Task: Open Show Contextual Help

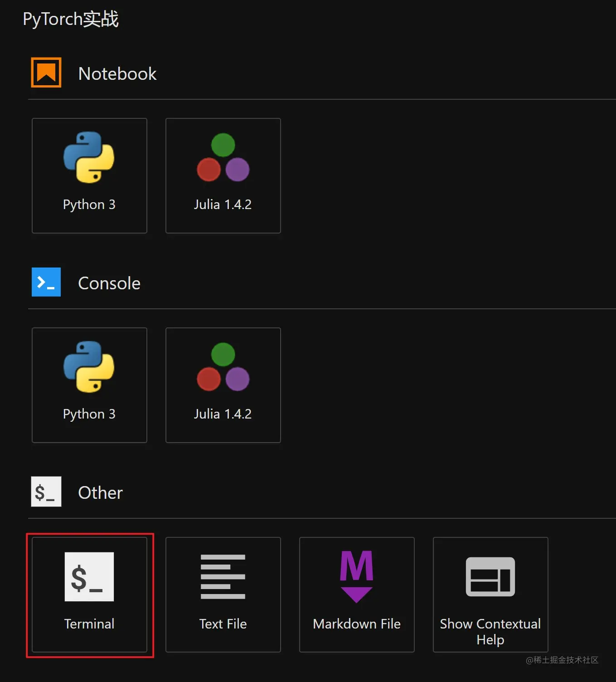Action: point(490,594)
